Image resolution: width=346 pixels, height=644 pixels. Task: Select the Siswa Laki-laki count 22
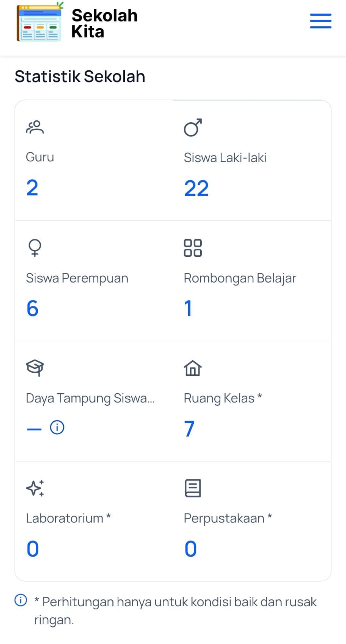pos(197,188)
